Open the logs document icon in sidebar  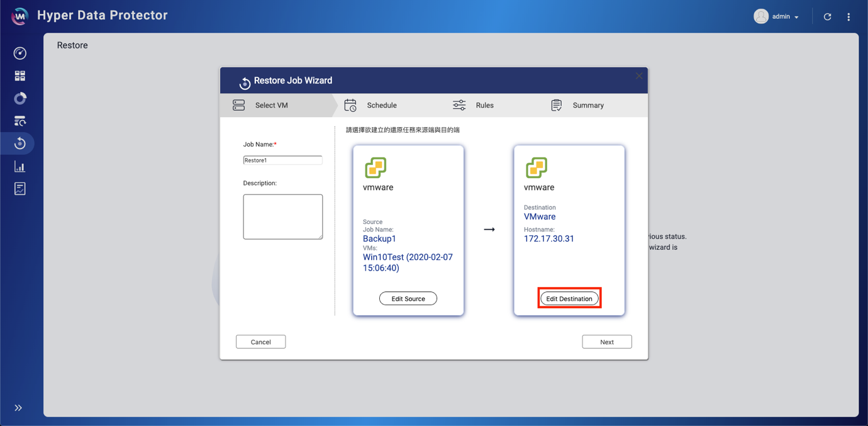20,189
